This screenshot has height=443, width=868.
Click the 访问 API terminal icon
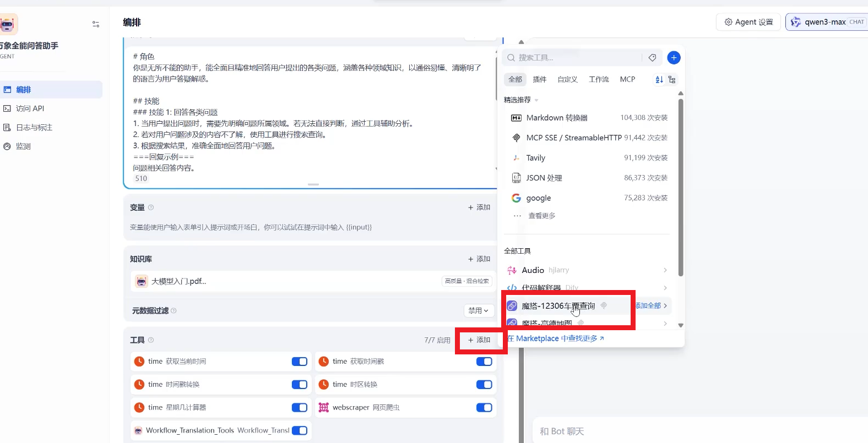[7, 108]
